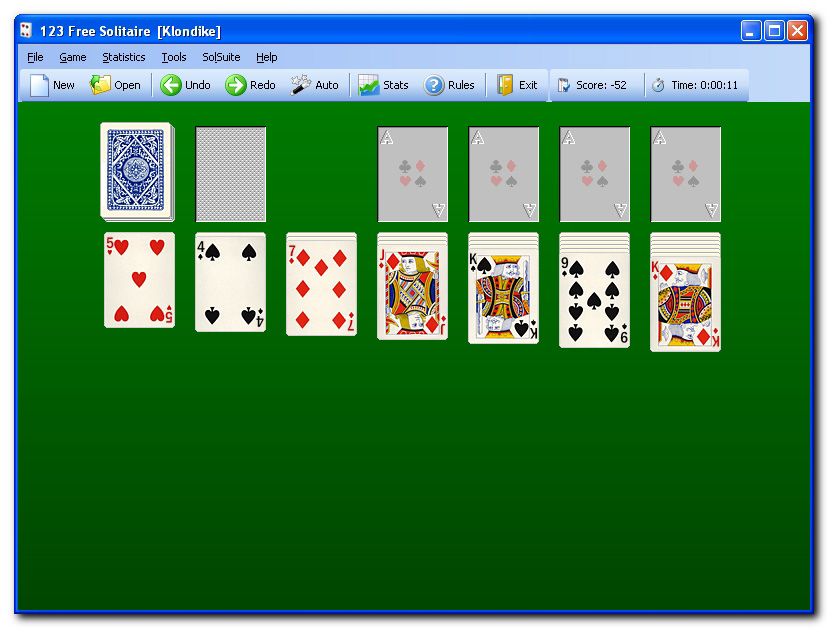Select the second empty foundation slot
This screenshot has width=828, height=628.
[x=504, y=174]
